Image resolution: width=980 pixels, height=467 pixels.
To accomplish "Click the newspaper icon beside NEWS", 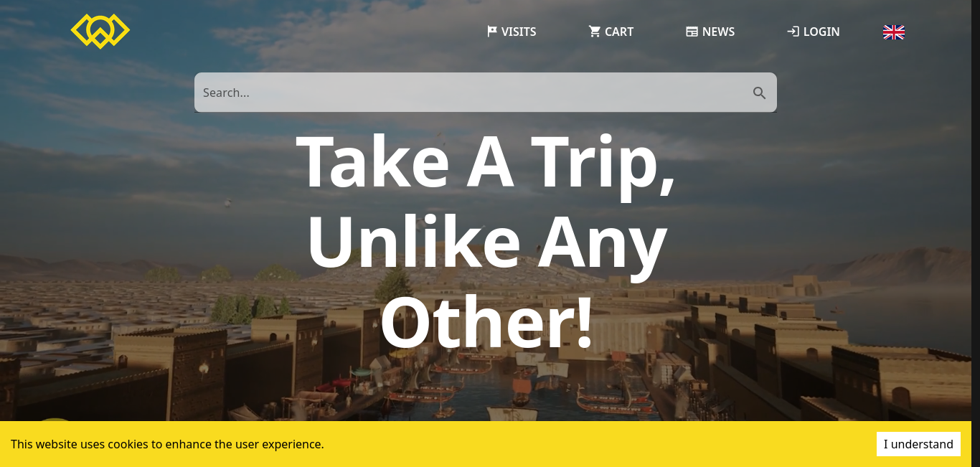I will [692, 32].
